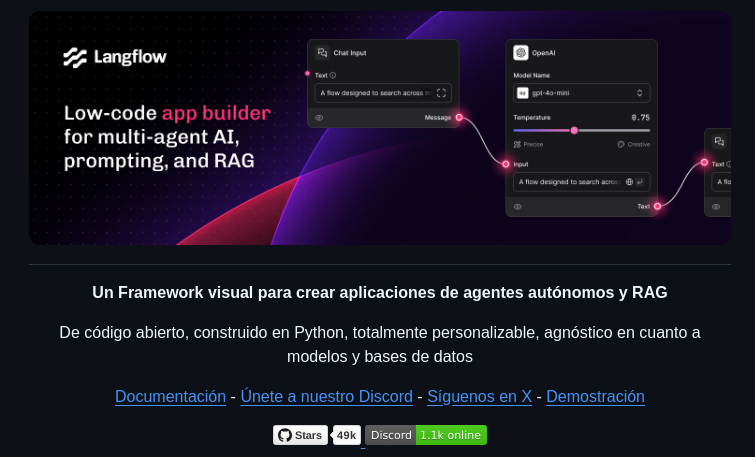Click the Chat Input node icon
The width and height of the screenshot is (755, 457).
[x=322, y=52]
